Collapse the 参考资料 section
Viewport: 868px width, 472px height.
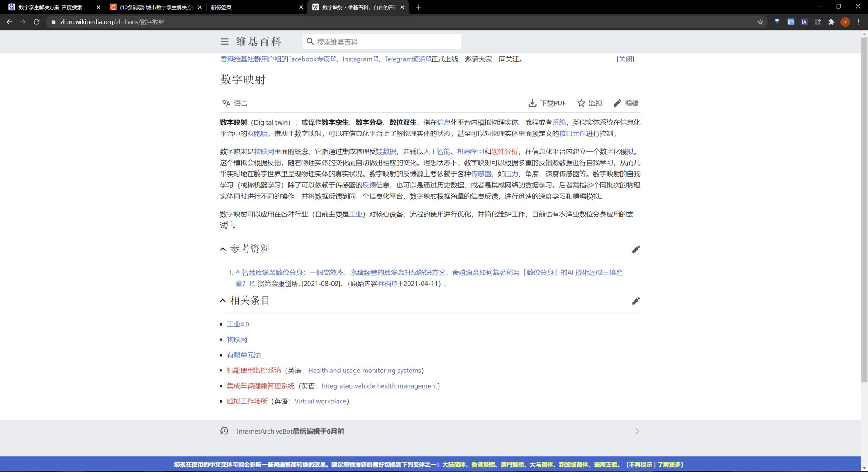pyautogui.click(x=223, y=249)
